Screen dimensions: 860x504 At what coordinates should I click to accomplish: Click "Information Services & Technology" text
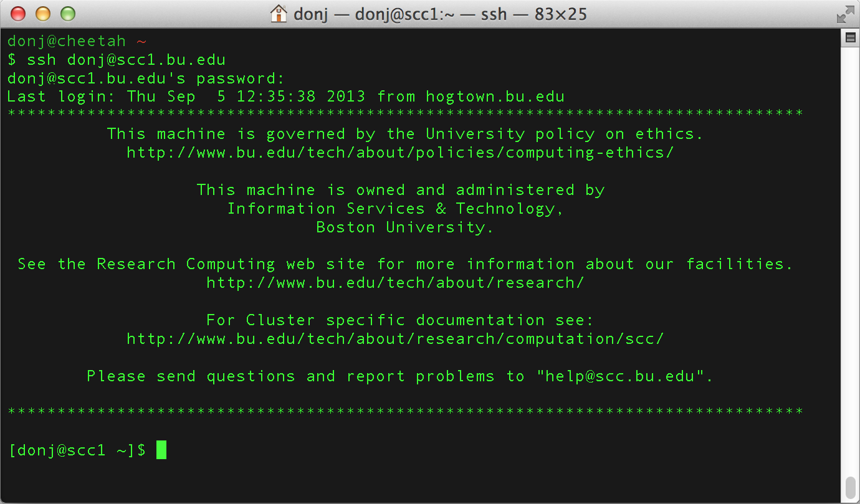[x=395, y=209]
